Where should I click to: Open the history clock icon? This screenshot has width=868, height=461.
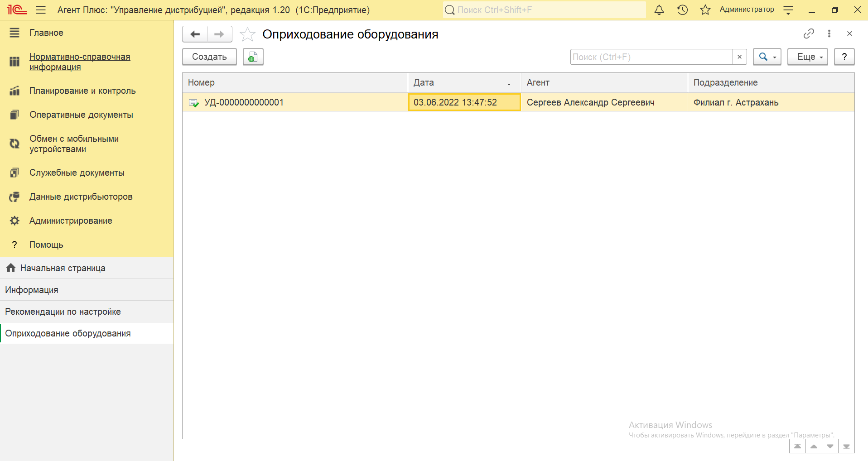[x=682, y=10]
